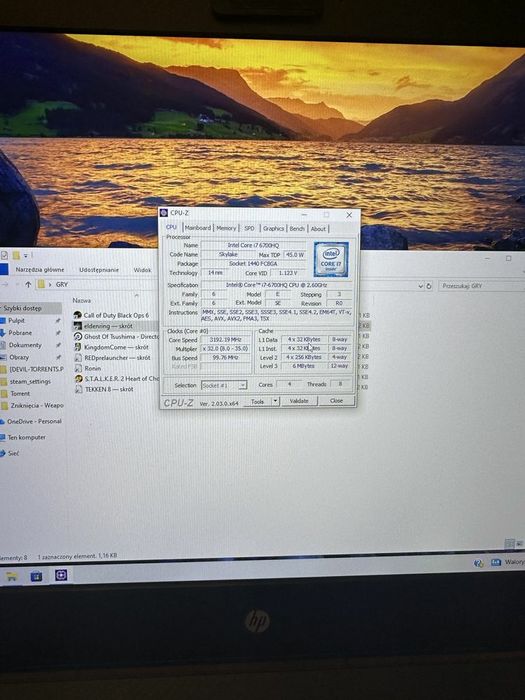
Task: Open quick access toolbar customize arrow
Action: pos(26,256)
